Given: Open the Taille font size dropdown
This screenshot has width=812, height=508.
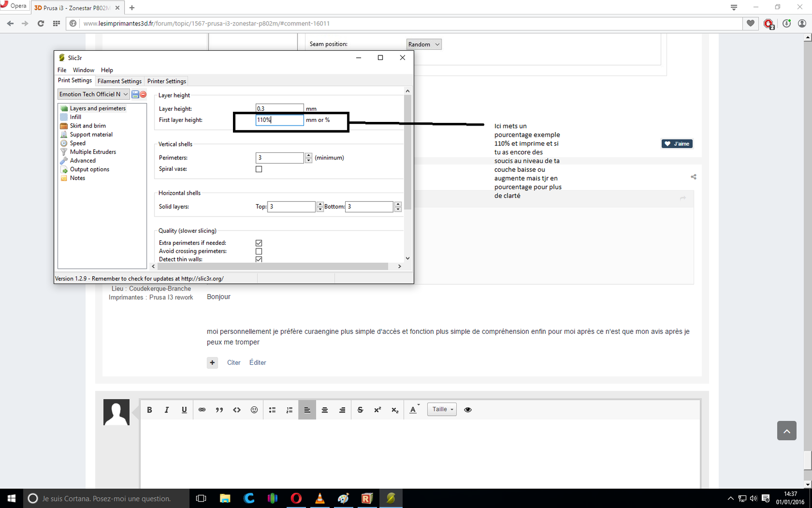Looking at the screenshot, I should pos(442,409).
